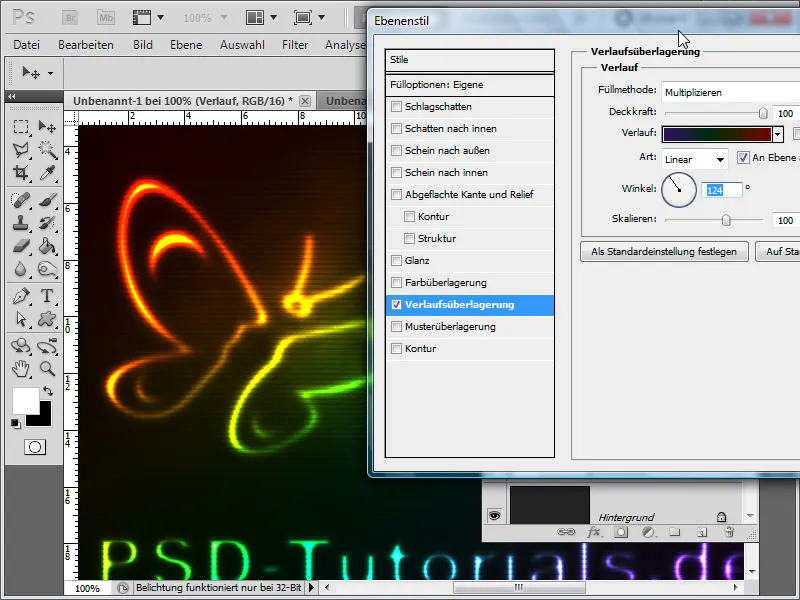Enable Farbüberlagerung checkbox
This screenshot has height=600, width=800.
pyautogui.click(x=396, y=283)
